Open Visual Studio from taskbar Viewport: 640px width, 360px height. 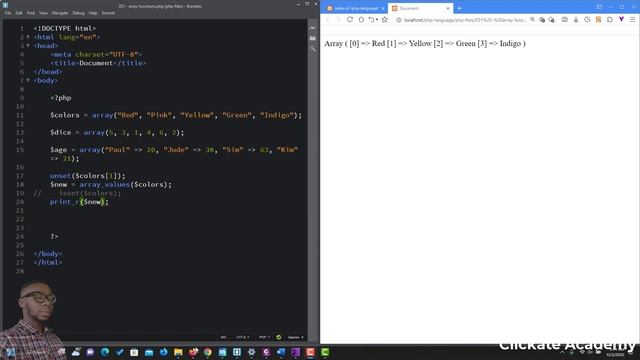296,352
